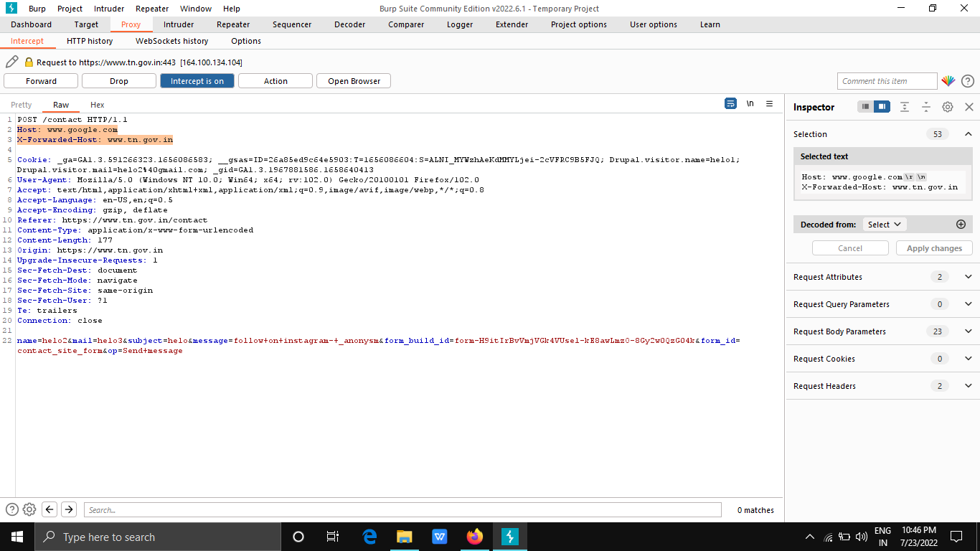The image size is (980, 551).
Task: Click the yellow HTTPS padlock icon
Action: (x=29, y=62)
